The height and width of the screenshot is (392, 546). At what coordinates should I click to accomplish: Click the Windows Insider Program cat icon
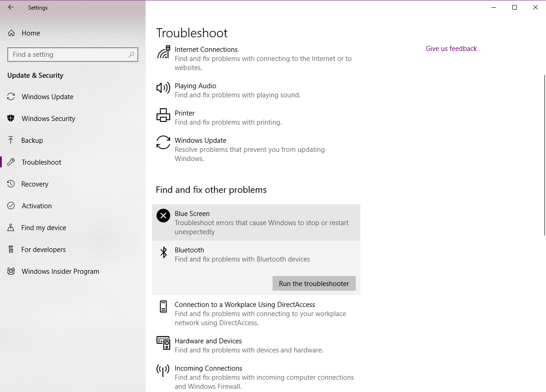[x=11, y=271]
